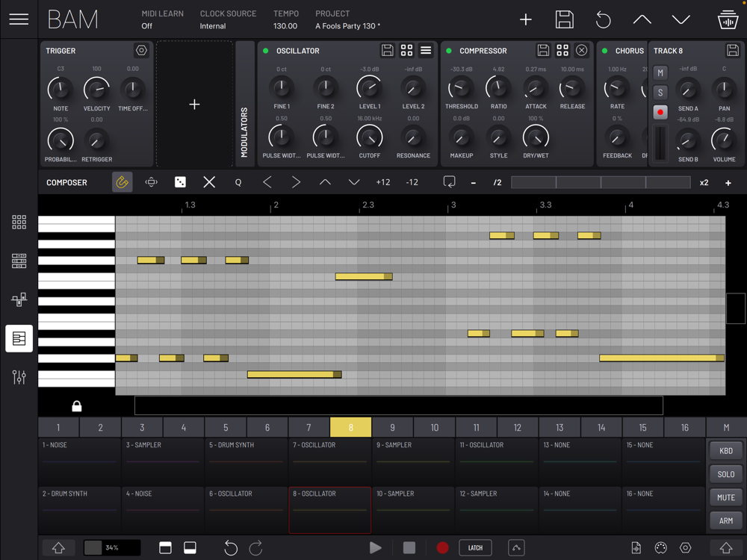Save the project using the top floppy icon
This screenshot has width=747, height=560.
point(565,20)
